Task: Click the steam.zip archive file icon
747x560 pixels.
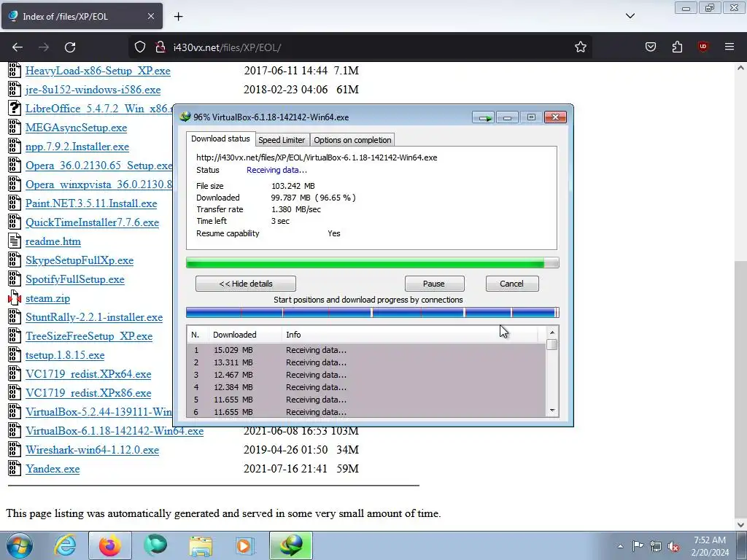Action: coord(15,298)
